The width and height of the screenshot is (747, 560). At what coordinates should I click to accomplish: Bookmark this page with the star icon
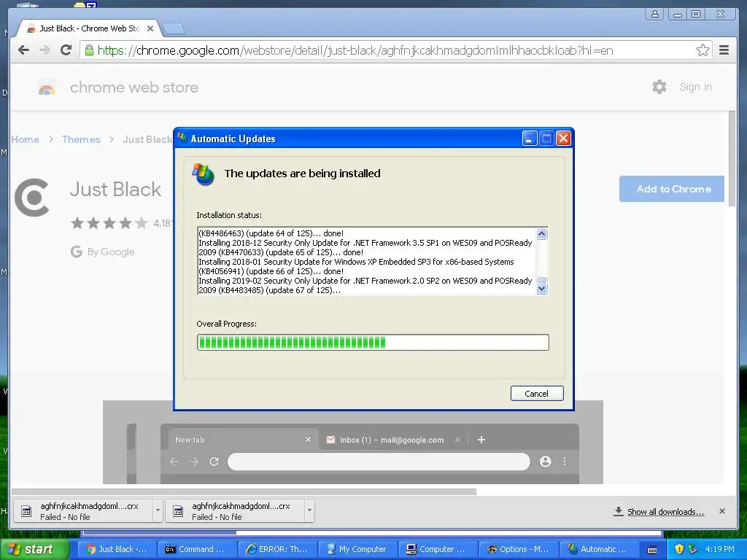click(703, 50)
